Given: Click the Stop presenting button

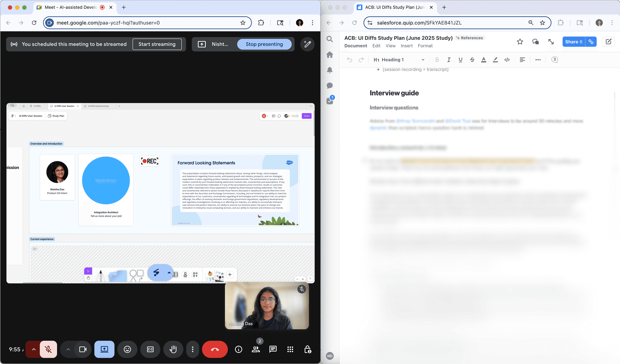Looking at the screenshot, I should point(264,44).
